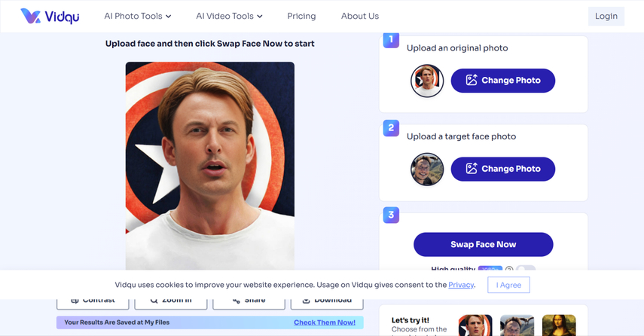This screenshot has height=336, width=644.
Task: Click the Vidqu logo
Action: pos(50,16)
